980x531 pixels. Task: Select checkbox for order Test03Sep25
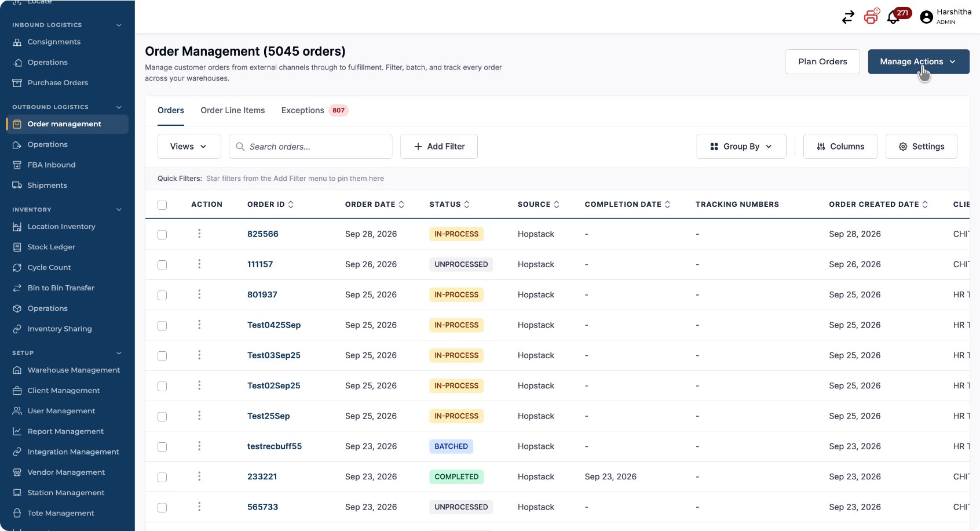pos(162,355)
